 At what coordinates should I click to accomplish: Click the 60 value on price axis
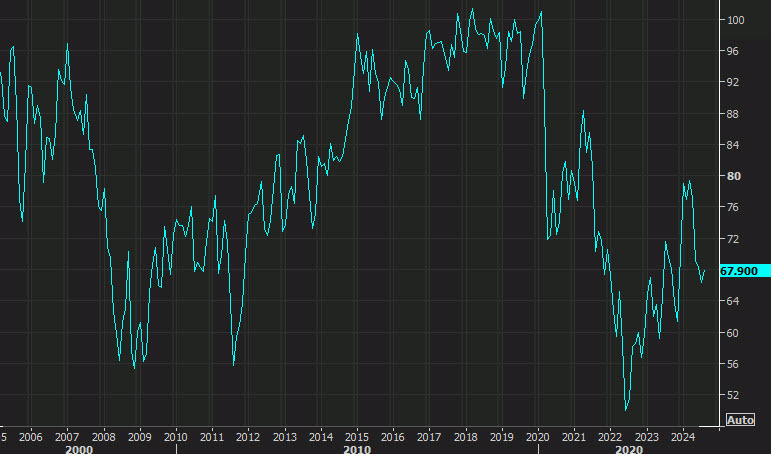click(733, 333)
